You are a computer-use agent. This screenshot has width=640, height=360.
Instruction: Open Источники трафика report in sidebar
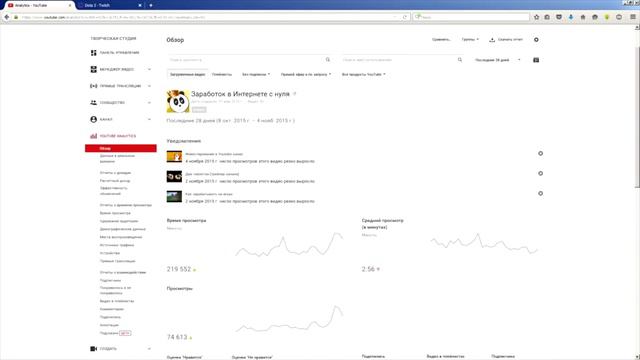117,245
